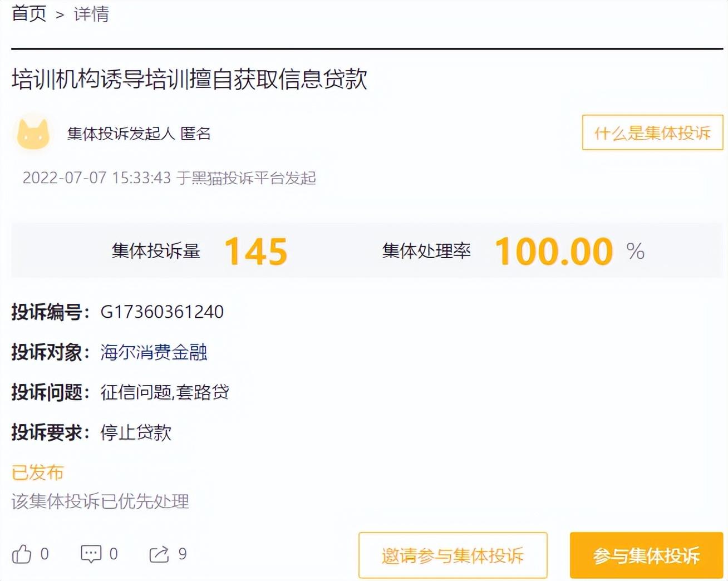
Task: Open 海尔消费金融 complaint target link
Action: tap(154, 352)
